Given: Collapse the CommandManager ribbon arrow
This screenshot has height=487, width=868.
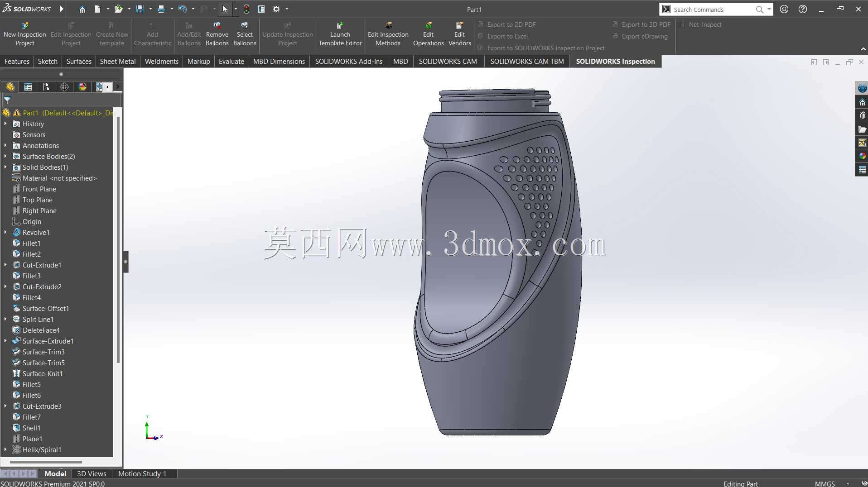Looking at the screenshot, I should (863, 49).
